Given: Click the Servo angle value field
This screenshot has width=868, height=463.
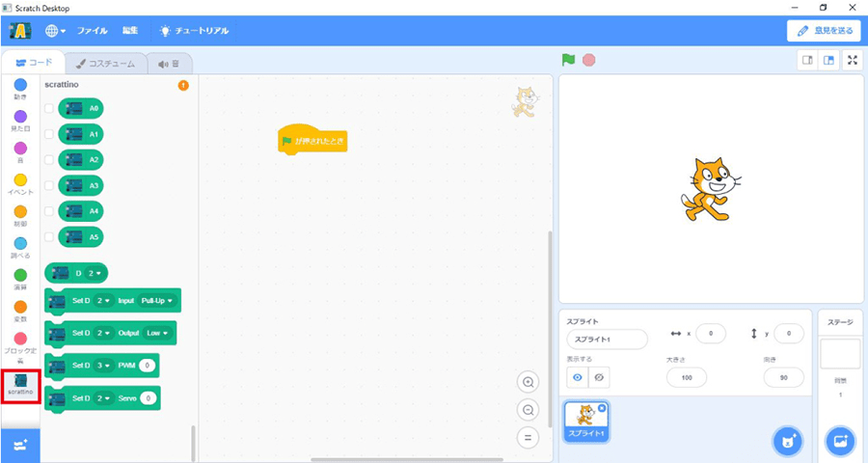Looking at the screenshot, I should [149, 398].
